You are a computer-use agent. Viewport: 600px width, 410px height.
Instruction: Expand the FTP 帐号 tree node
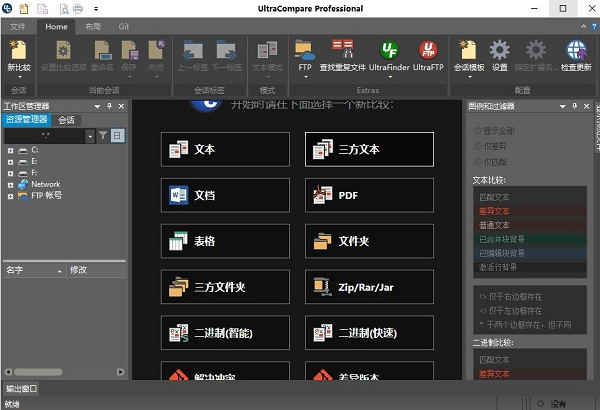(x=11, y=196)
